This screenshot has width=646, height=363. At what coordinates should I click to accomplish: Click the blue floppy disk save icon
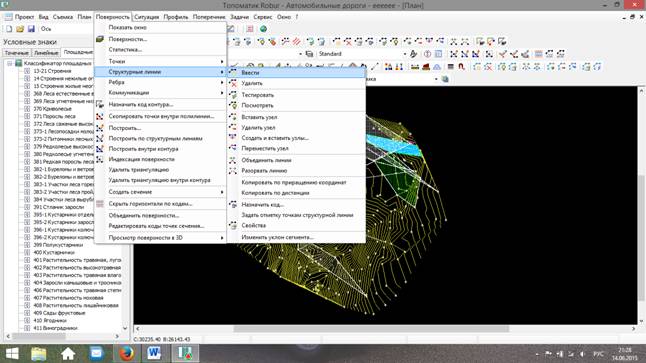31,29
